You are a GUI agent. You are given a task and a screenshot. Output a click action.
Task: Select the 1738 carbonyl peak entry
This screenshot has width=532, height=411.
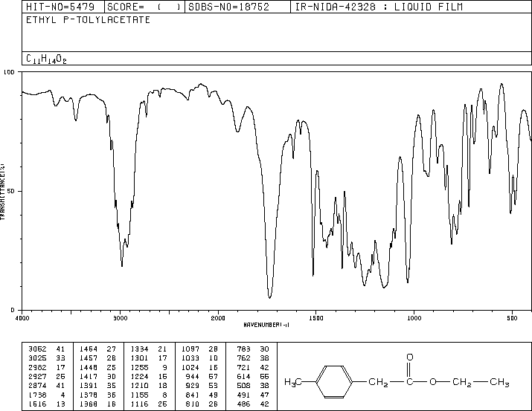(x=37, y=395)
